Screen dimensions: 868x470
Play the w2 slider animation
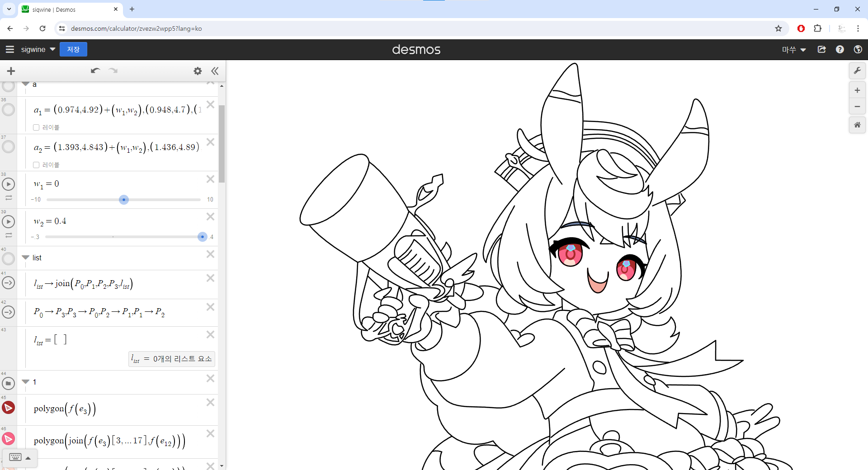click(8, 222)
